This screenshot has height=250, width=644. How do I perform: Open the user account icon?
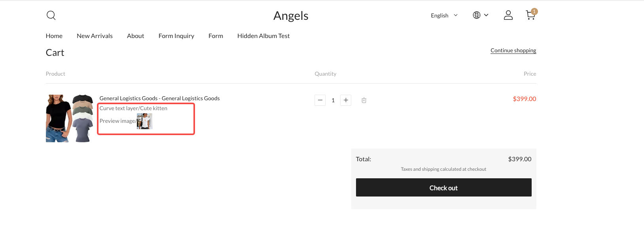[x=508, y=15]
